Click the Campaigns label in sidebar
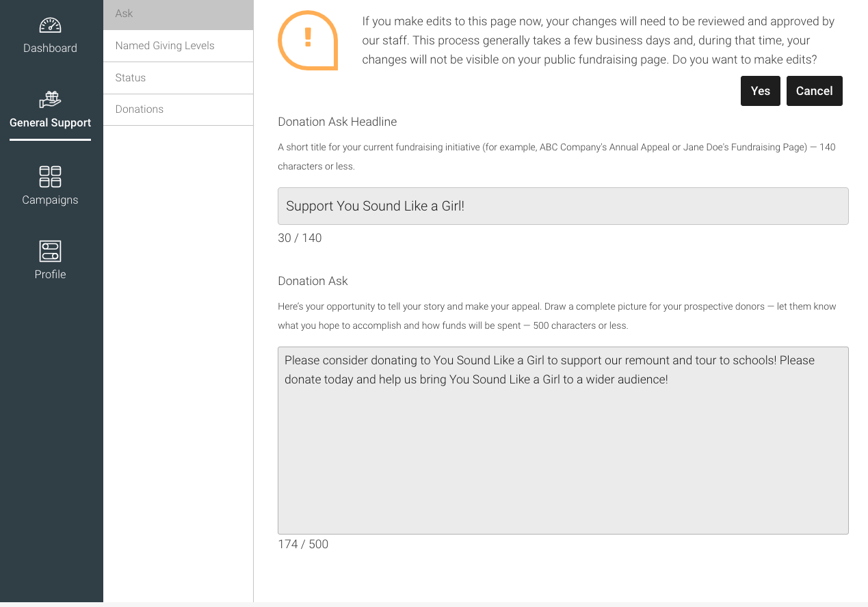The height and width of the screenshot is (607, 868). pyautogui.click(x=50, y=200)
